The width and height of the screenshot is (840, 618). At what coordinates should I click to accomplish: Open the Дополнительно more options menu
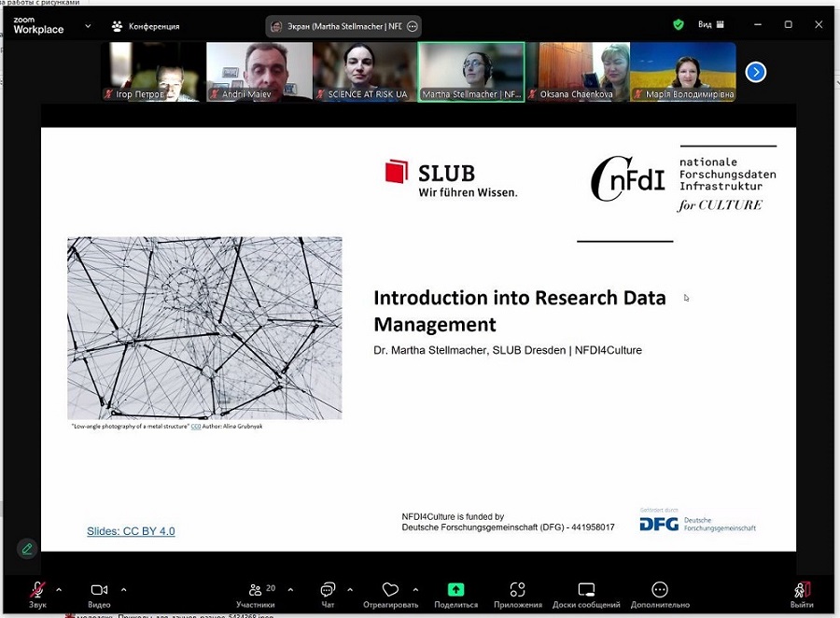click(660, 591)
